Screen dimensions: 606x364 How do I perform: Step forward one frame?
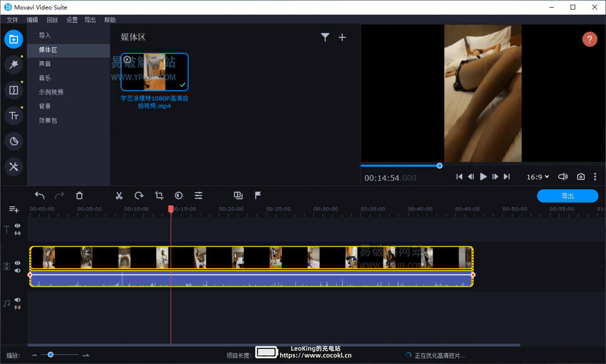coord(495,177)
